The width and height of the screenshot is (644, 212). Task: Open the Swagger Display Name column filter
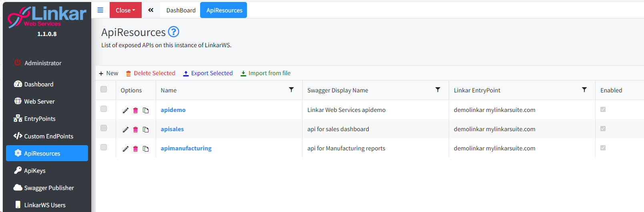point(438,90)
